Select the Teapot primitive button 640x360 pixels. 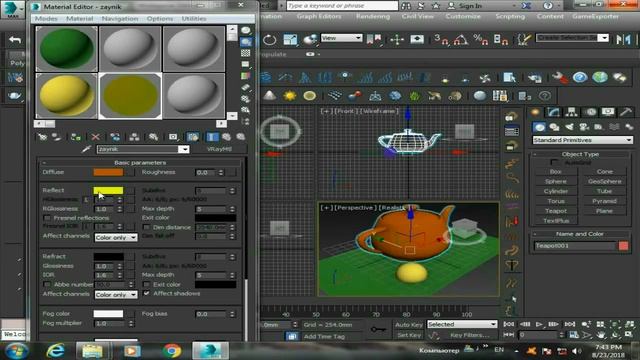coord(556,211)
